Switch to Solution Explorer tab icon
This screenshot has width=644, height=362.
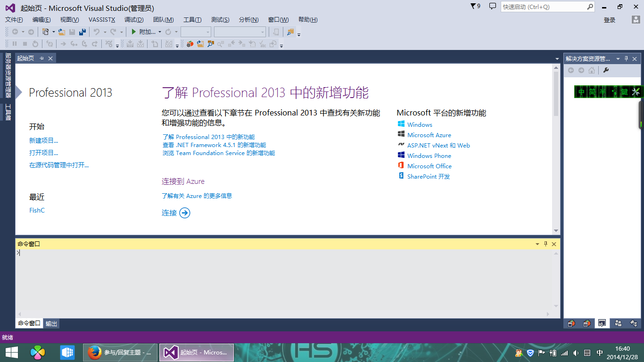pyautogui.click(x=602, y=323)
